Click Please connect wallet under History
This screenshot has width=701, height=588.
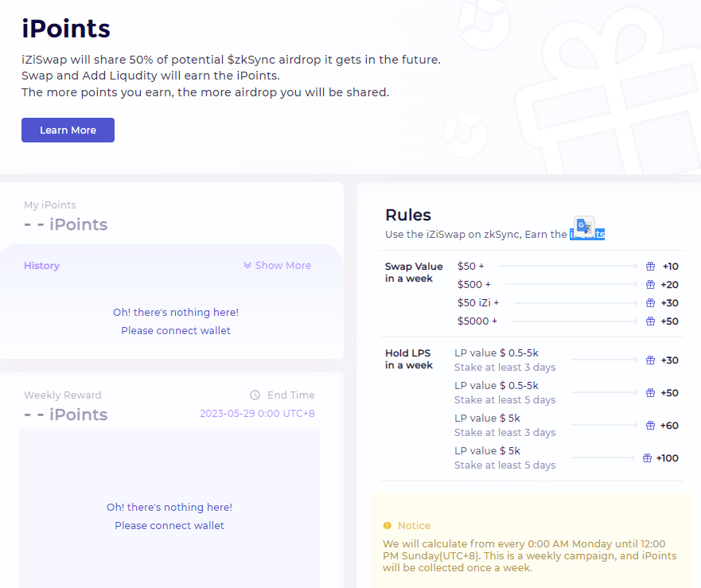(176, 331)
